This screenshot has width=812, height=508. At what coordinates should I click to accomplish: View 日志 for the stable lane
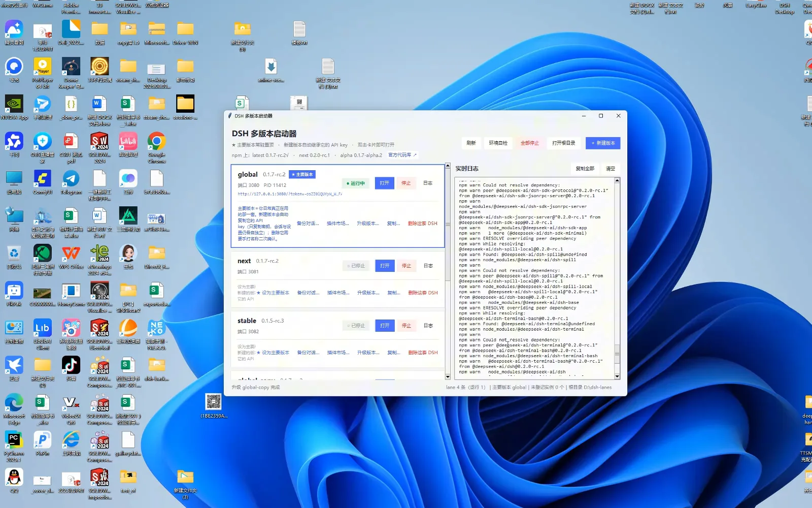(x=428, y=326)
